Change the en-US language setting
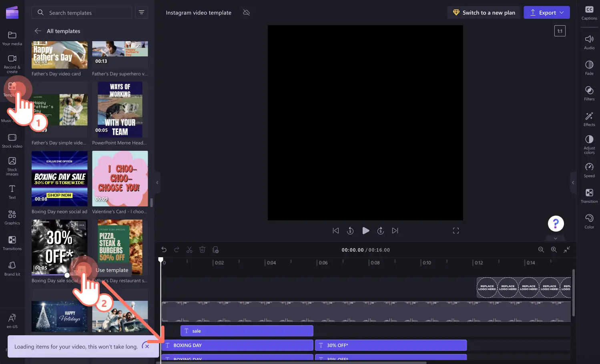This screenshot has height=364, width=600. (12, 321)
